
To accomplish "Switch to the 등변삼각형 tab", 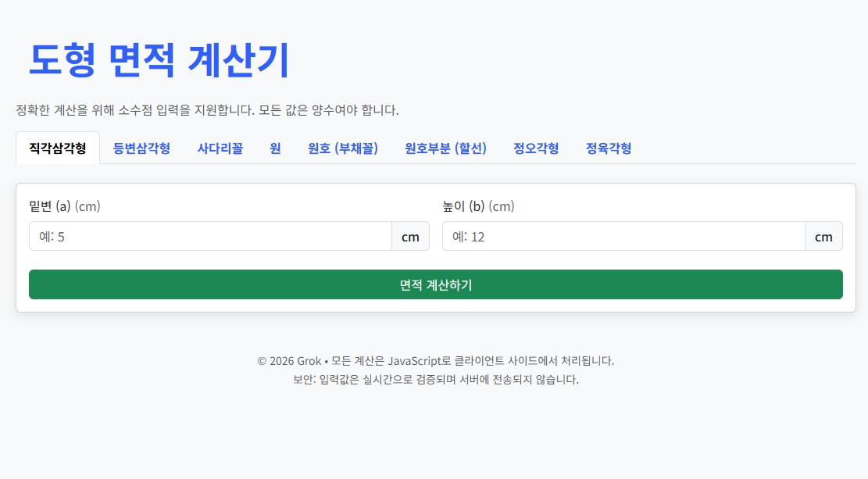I will pos(141,148).
